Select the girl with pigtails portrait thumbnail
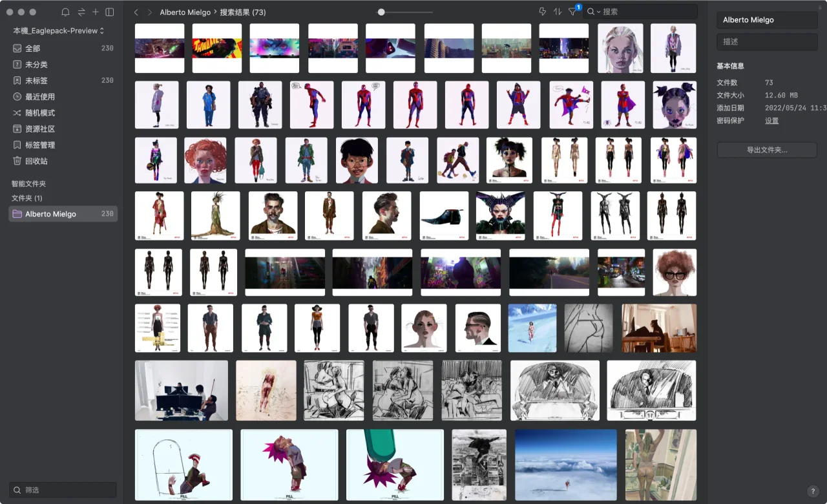The height and width of the screenshot is (504, 827). 675,105
